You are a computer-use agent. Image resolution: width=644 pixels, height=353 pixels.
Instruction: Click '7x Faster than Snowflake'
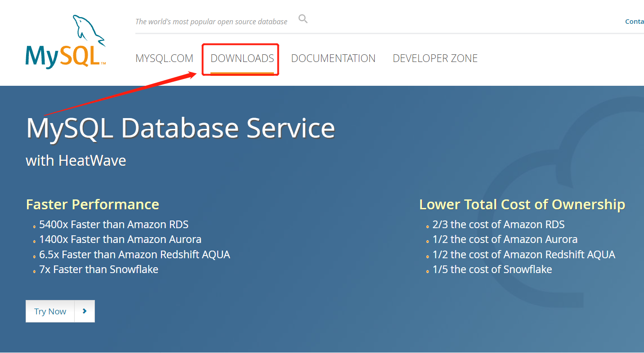[x=98, y=269]
